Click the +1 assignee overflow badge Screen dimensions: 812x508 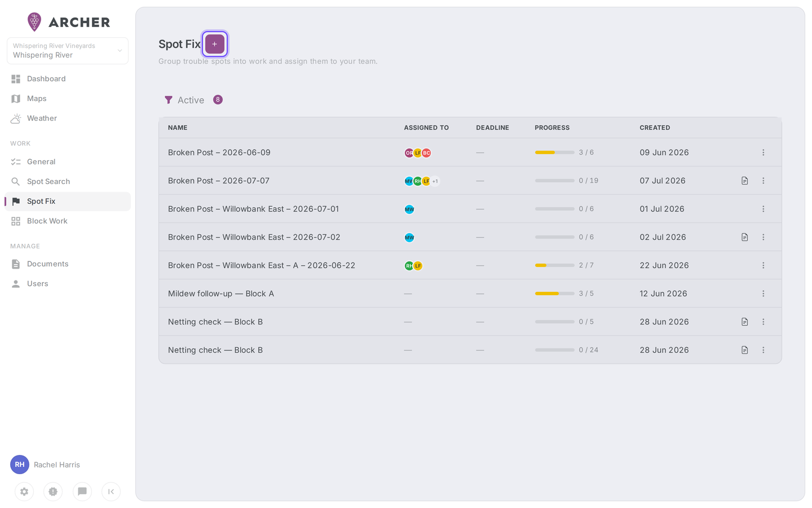[435, 181]
